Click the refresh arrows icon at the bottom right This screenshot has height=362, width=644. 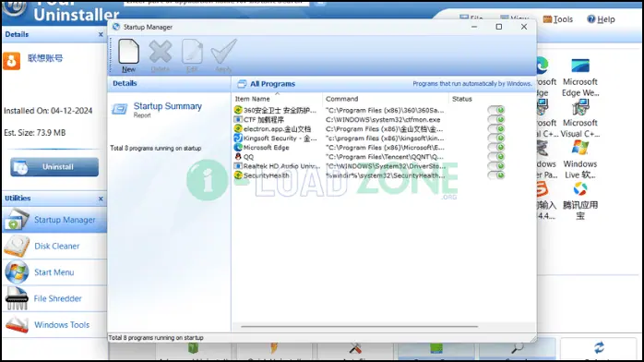[x=599, y=347]
